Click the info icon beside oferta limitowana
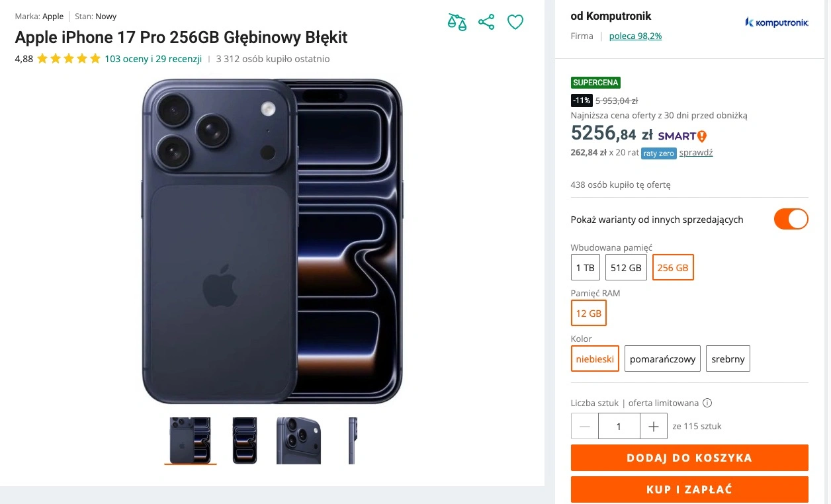 tap(707, 403)
